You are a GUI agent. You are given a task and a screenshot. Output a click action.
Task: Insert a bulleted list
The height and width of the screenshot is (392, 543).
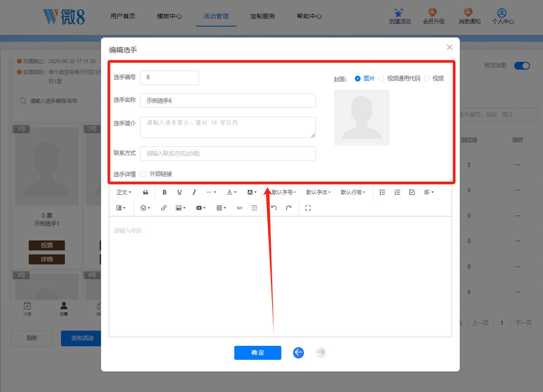click(382, 192)
